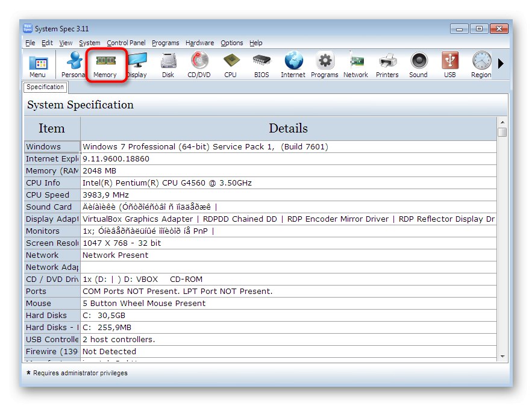Screen dimensions: 532x406
Task: Select the Memory (RAM) item cell
Action: pos(52,171)
